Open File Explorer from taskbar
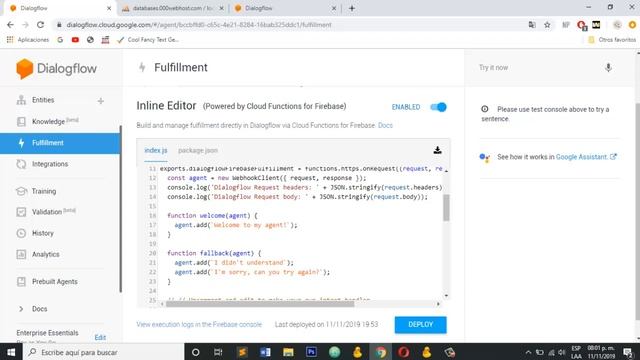 [288, 352]
